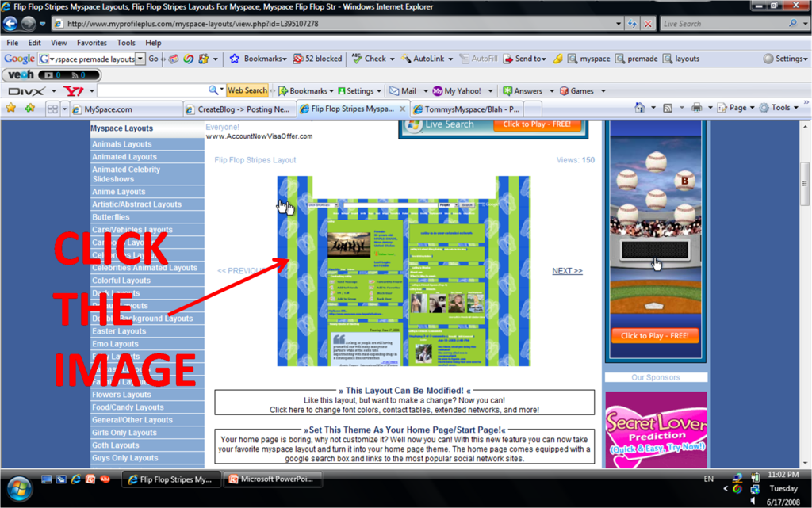Open the Goth Layouts link
Screen dimensions: 812x508
tap(116, 445)
